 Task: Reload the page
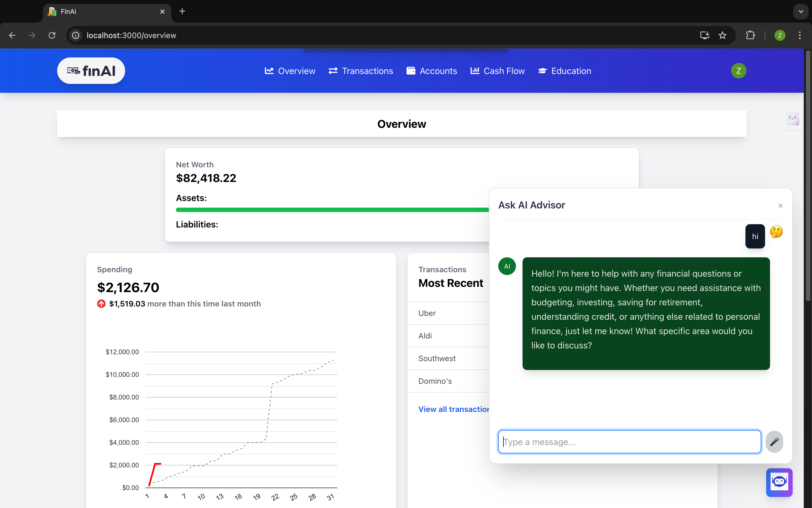(x=52, y=35)
